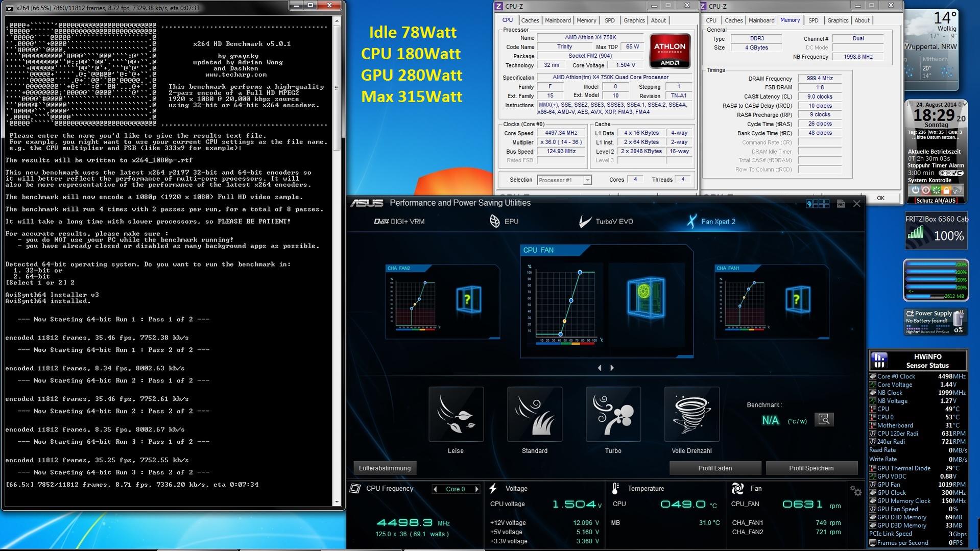Click the Power Supply battery gadget icon

(x=959, y=319)
